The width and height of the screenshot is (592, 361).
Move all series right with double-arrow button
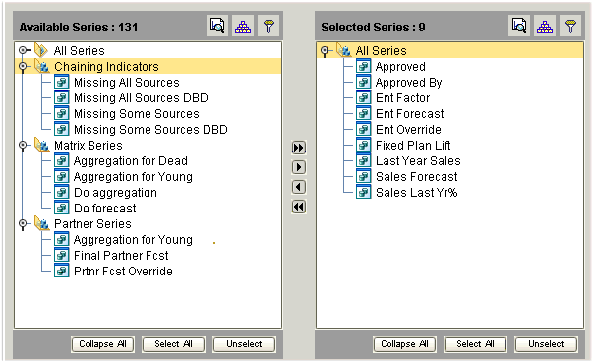pyautogui.click(x=299, y=147)
